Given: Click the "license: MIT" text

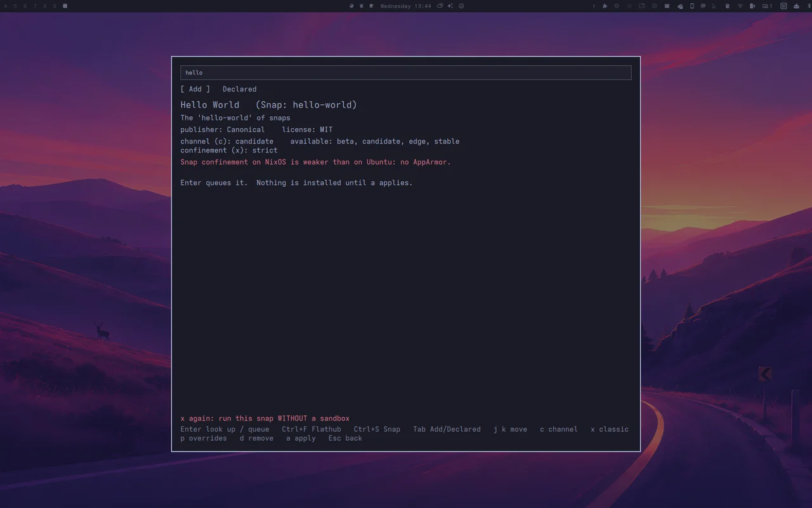Looking at the screenshot, I should pos(307,130).
